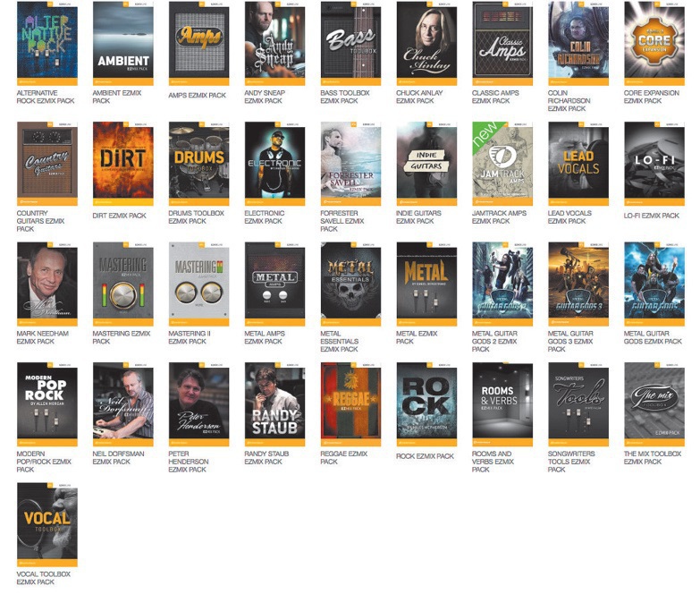Visit the 'ELECTRONIC EZMIX PACK' title link
Screen dimensions: 700x594
click(265, 217)
